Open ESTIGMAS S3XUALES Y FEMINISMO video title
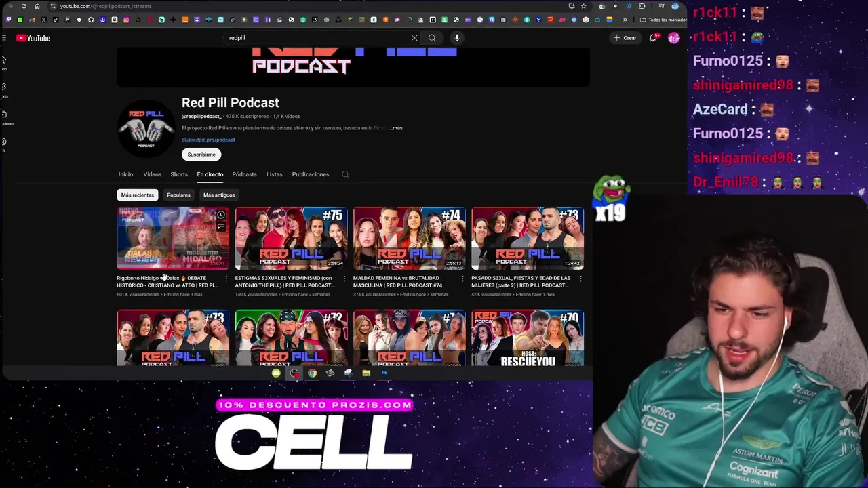 [x=284, y=281]
